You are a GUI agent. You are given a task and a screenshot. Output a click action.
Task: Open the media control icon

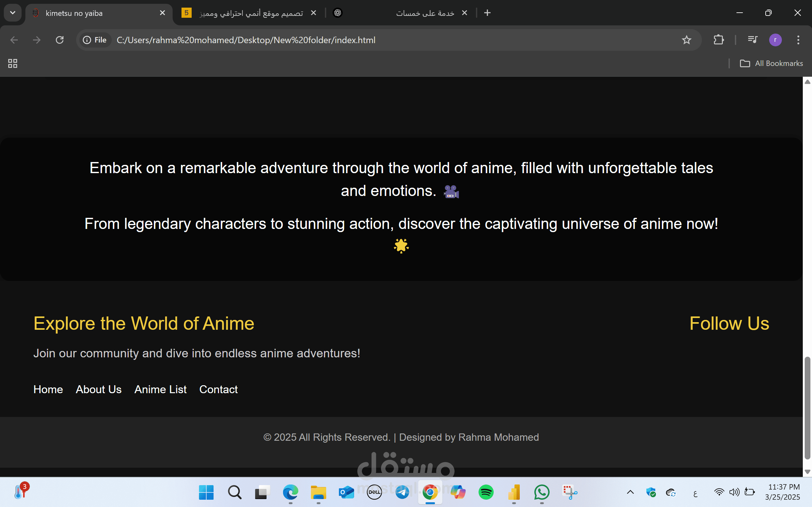tap(752, 40)
